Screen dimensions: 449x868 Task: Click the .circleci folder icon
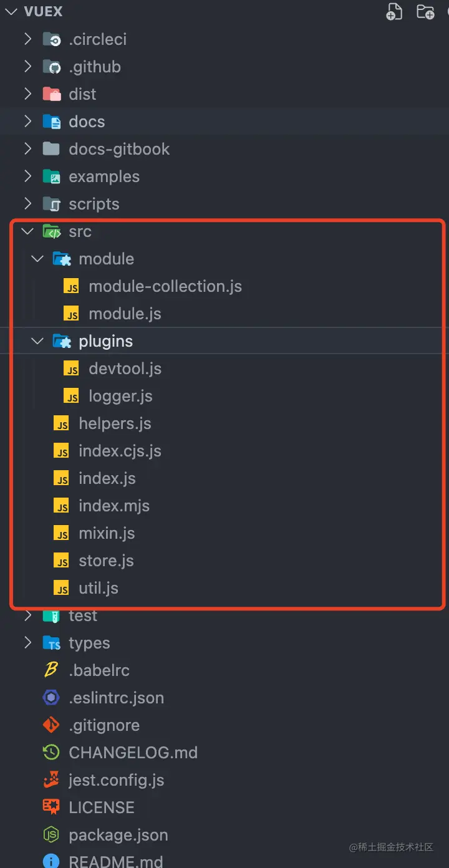pos(51,39)
